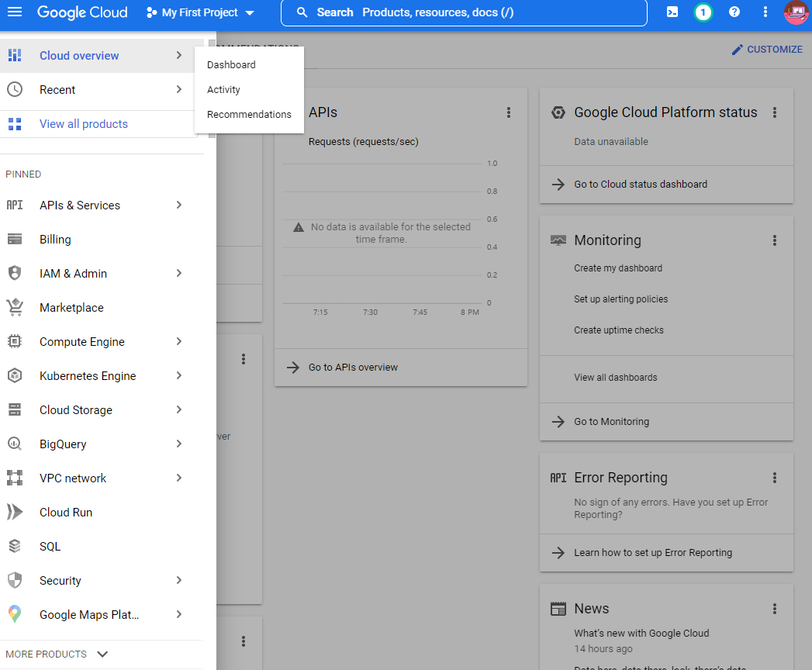Image resolution: width=812 pixels, height=670 pixels.
Task: Open My First Project selector dropdown
Action: (x=200, y=12)
